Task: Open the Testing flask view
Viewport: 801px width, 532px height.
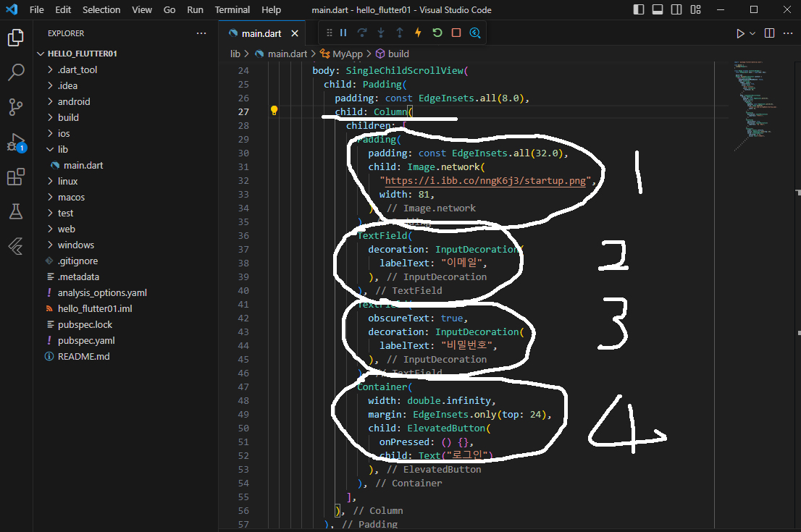Action: 16,211
